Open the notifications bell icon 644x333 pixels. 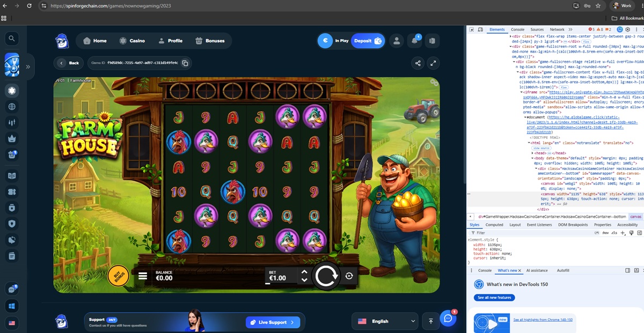point(414,41)
